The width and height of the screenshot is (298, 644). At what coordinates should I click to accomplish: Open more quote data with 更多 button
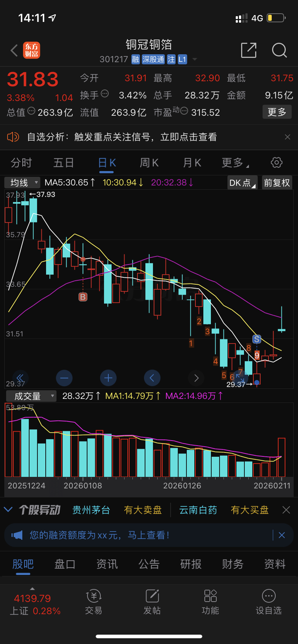(277, 112)
